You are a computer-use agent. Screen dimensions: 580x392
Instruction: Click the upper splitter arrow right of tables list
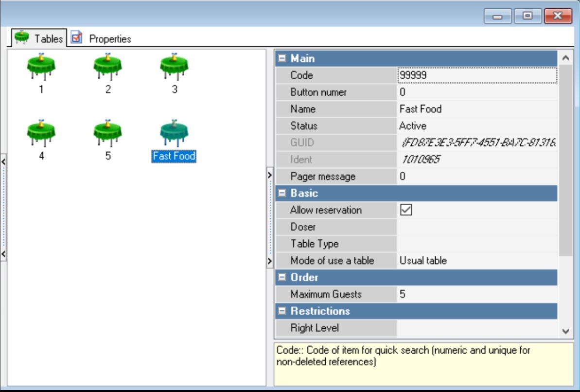tap(270, 175)
